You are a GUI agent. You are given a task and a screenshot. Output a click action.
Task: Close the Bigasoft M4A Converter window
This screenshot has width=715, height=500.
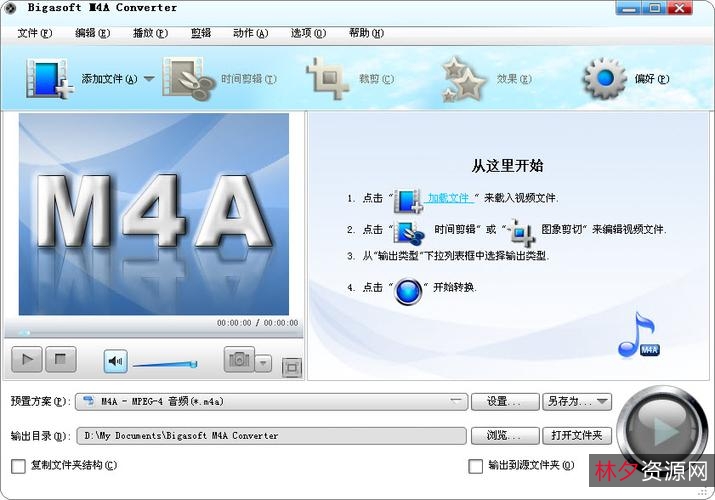coord(680,8)
